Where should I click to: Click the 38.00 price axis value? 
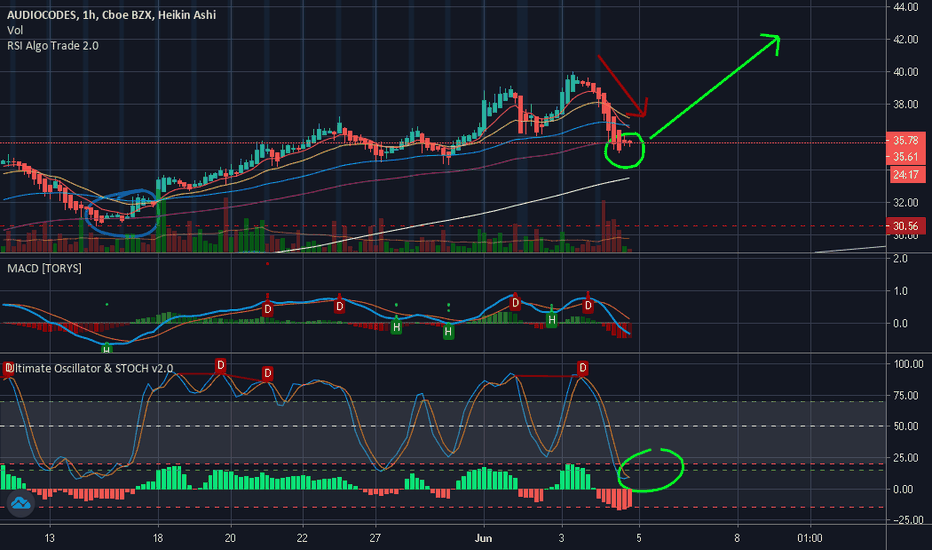[906, 105]
